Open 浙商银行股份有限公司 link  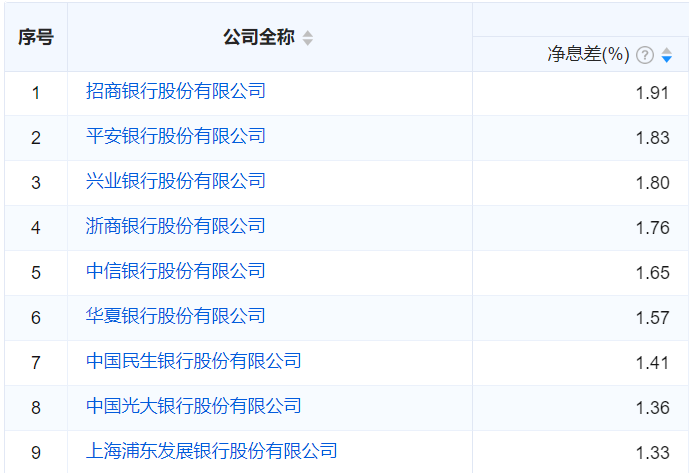[175, 226]
